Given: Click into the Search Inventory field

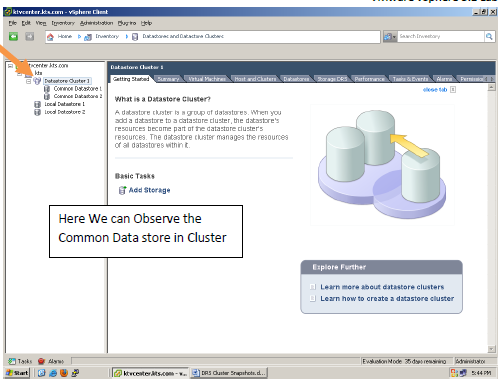Looking at the screenshot, I should click(x=441, y=36).
